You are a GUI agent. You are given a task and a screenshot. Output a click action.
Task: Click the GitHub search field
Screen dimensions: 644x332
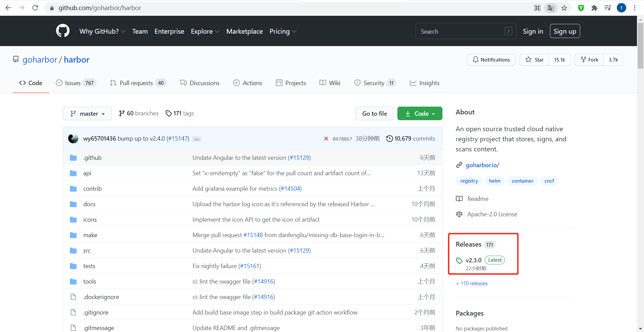pos(466,31)
